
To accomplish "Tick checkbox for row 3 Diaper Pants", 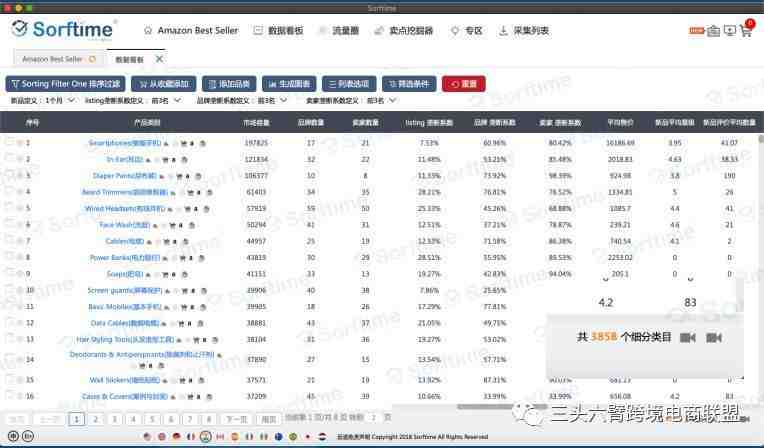I will click(x=8, y=175).
